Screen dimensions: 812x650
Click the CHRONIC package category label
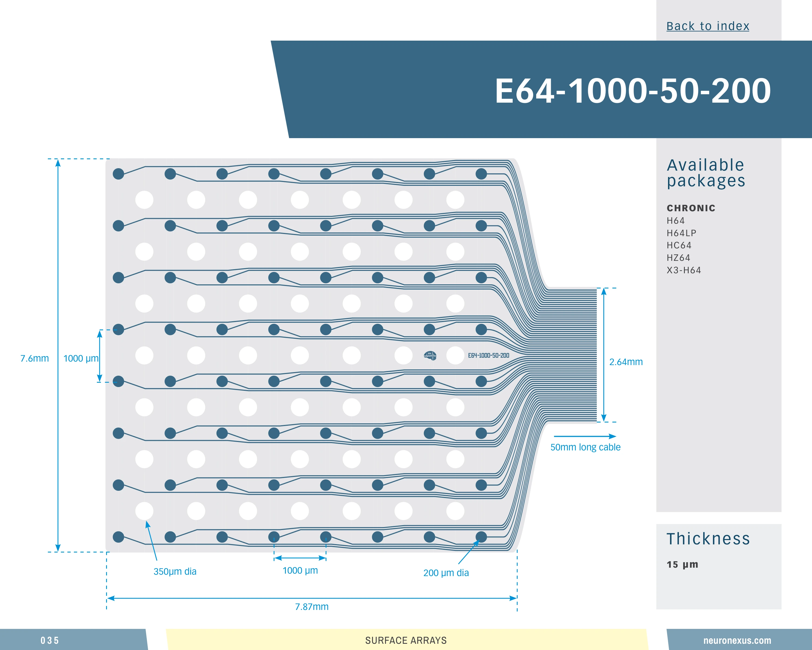click(x=691, y=208)
